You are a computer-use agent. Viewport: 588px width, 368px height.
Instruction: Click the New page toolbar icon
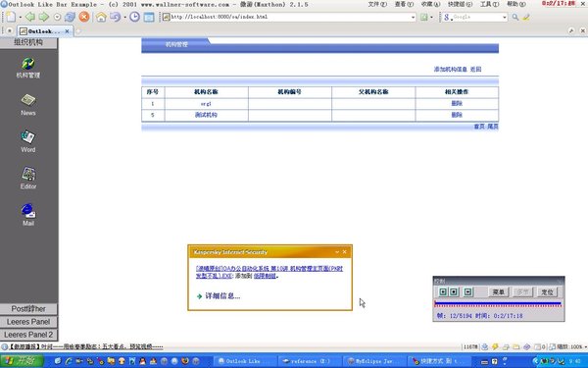[11, 17]
